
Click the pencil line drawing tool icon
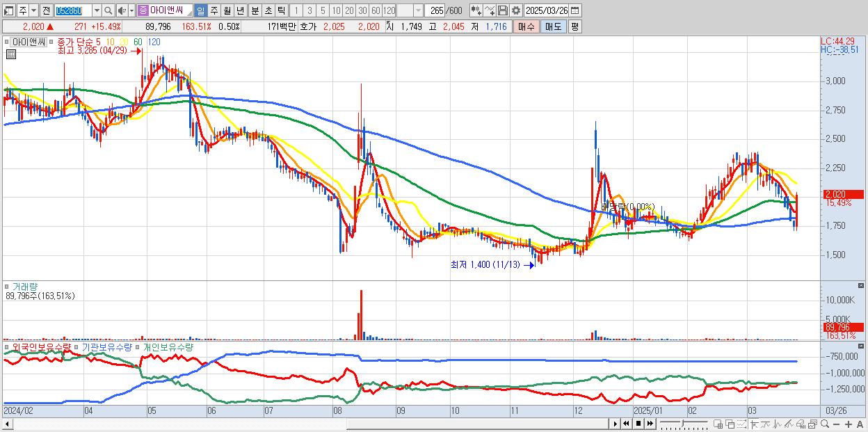coord(789,424)
